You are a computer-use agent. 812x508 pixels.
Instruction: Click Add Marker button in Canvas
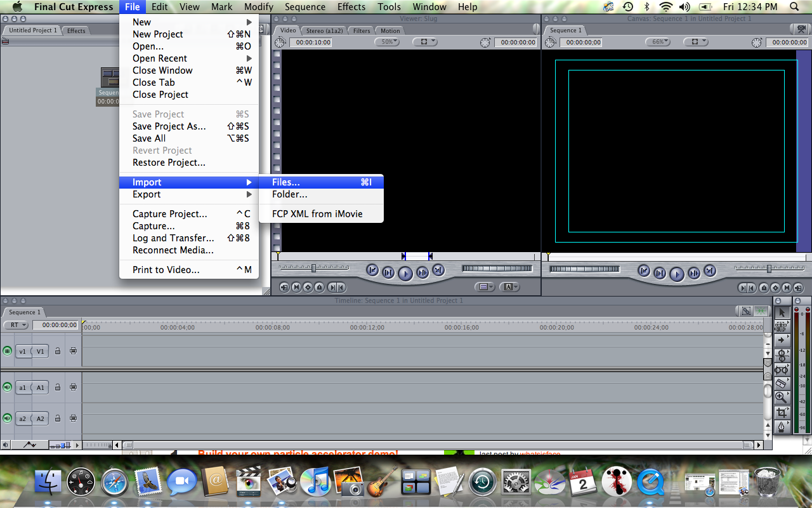(x=764, y=288)
